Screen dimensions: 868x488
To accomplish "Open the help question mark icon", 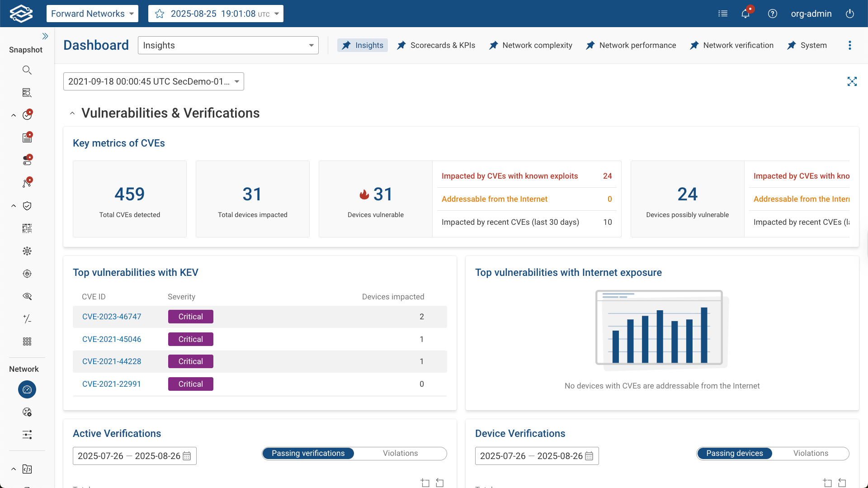I will tap(773, 14).
